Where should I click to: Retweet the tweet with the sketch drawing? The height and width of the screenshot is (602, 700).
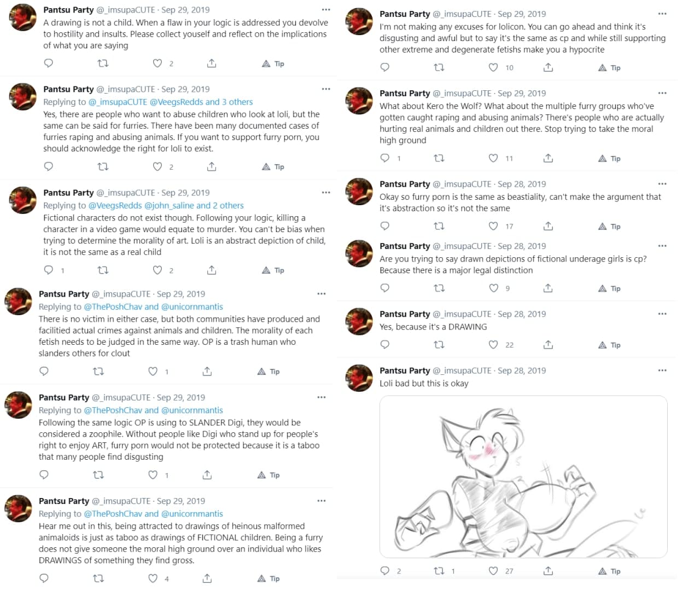pyautogui.click(x=439, y=571)
